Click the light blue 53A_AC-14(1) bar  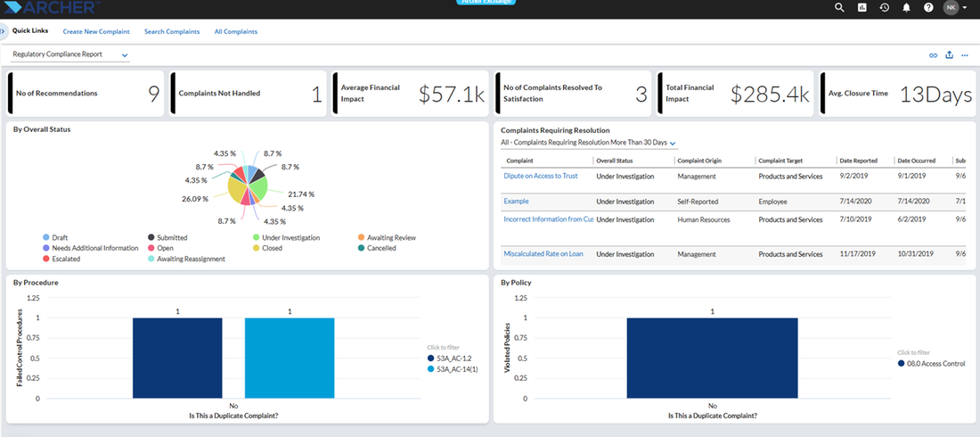point(290,359)
